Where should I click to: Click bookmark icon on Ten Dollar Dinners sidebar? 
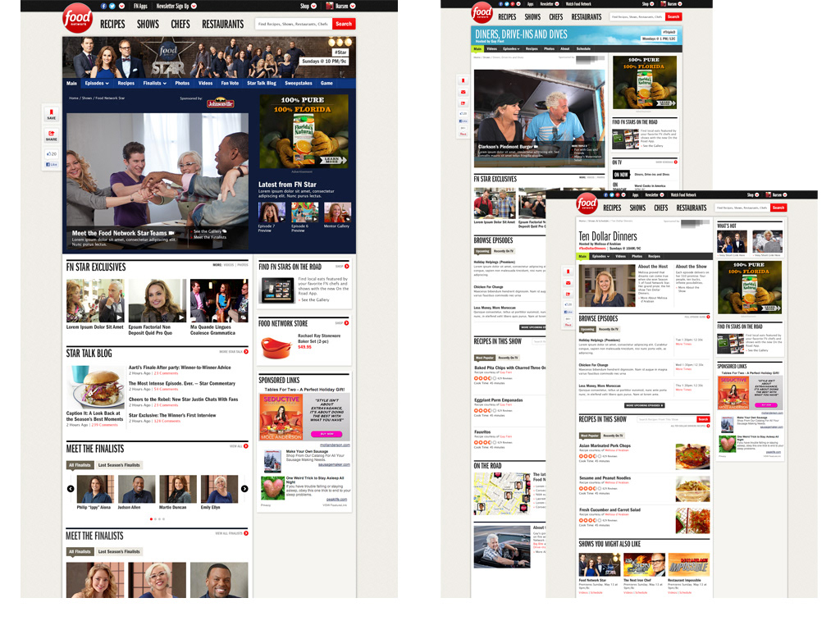568,272
